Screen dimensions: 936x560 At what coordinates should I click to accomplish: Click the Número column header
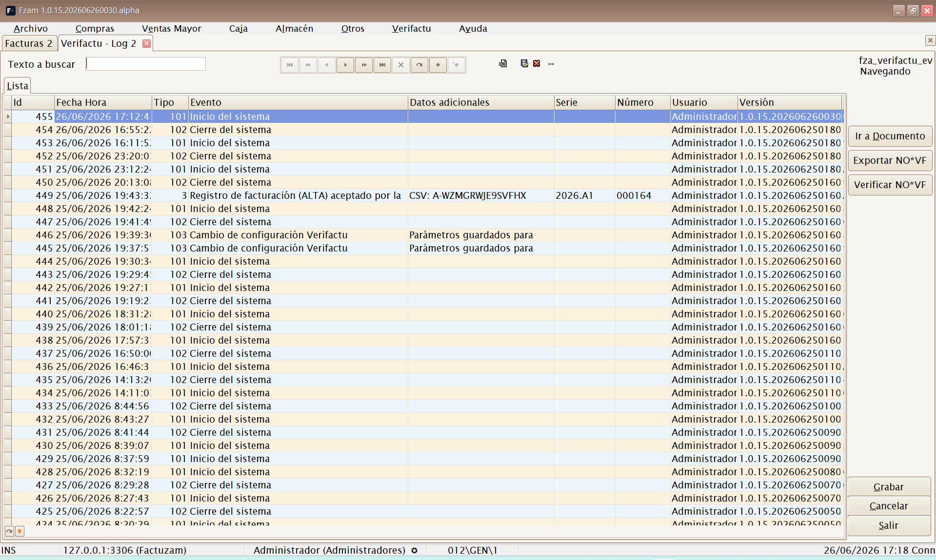pyautogui.click(x=643, y=102)
